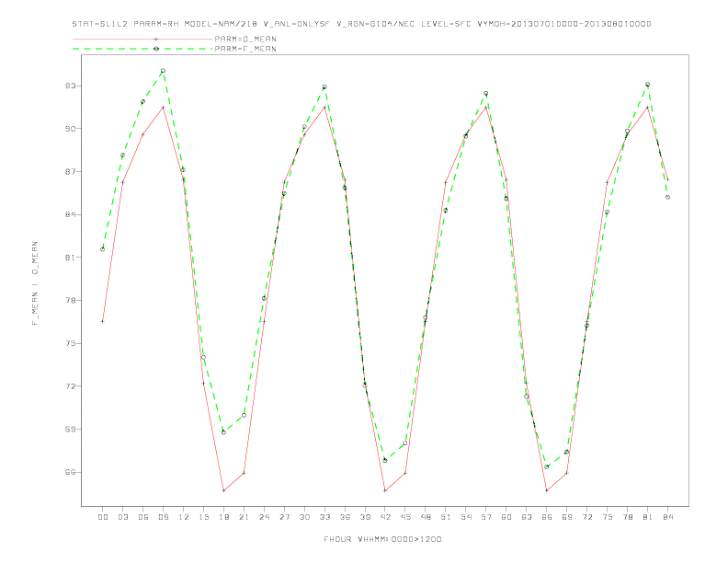Click x-axis hour label 60
This screenshot has width=728, height=563.
[506, 517]
